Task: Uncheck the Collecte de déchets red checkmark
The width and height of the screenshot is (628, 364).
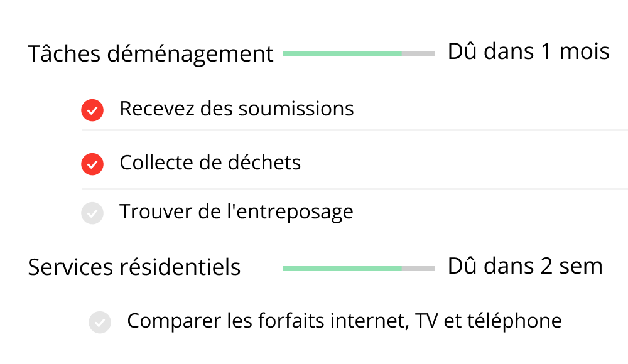Action: (x=92, y=164)
